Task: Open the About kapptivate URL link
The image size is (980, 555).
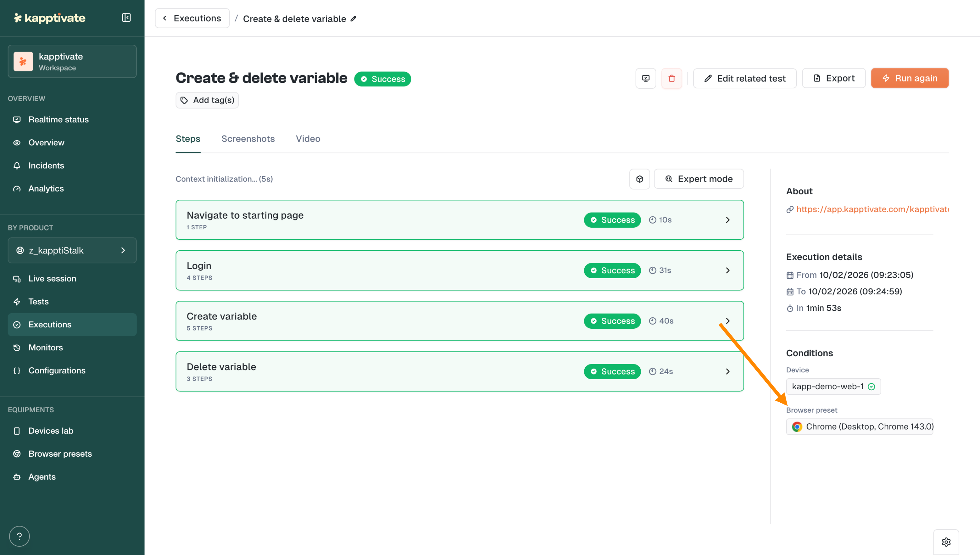Action: tap(872, 209)
